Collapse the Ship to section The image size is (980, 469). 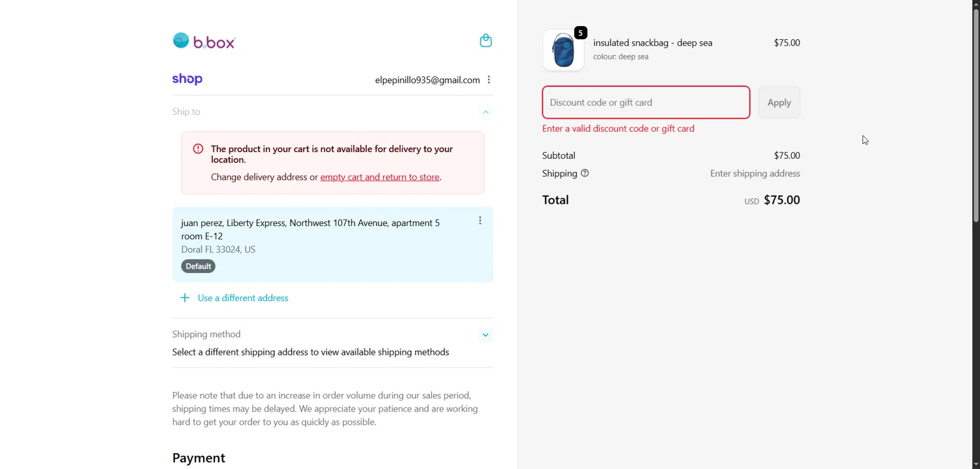click(485, 112)
